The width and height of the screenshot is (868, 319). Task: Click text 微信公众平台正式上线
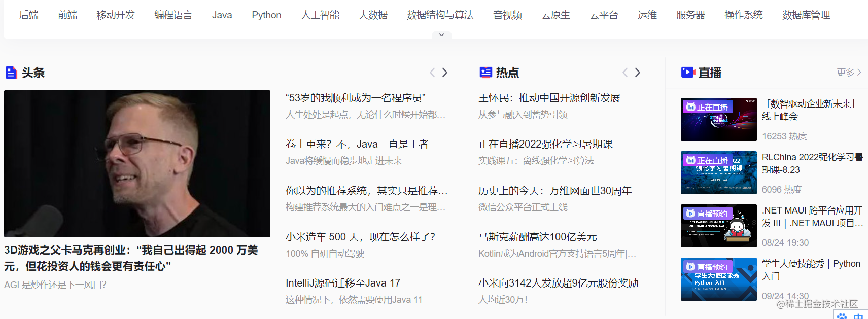[523, 207]
